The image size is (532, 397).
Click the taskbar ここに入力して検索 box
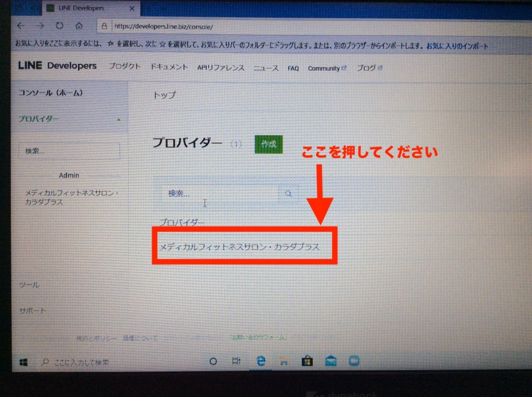pos(82,362)
